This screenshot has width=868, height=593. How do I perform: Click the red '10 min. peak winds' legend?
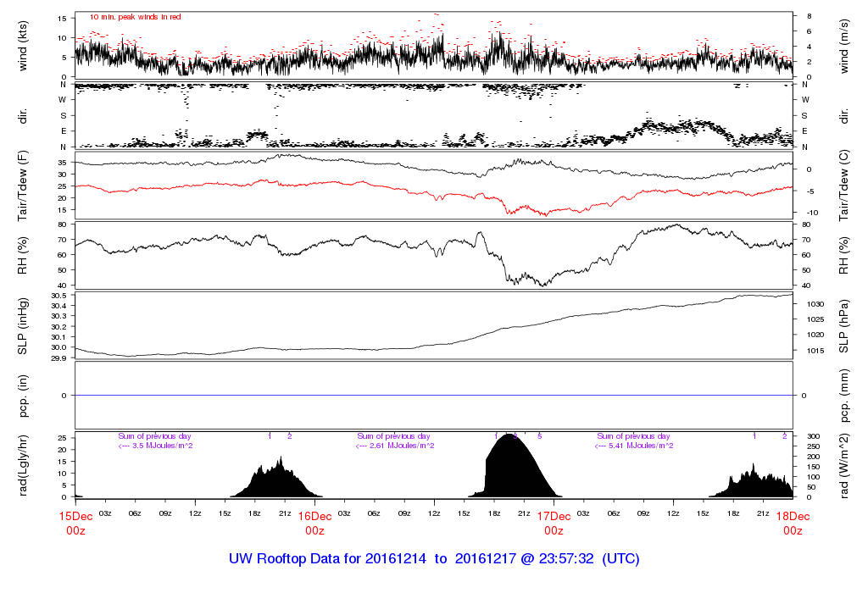135,17
